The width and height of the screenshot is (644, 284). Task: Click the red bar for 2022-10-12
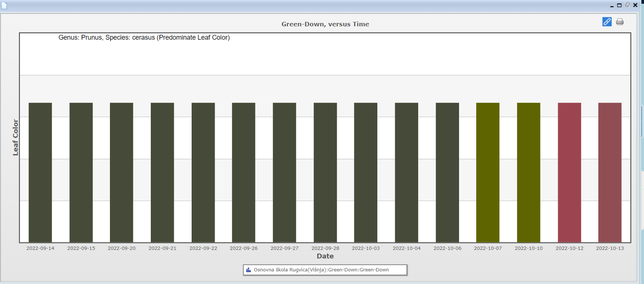(569, 172)
